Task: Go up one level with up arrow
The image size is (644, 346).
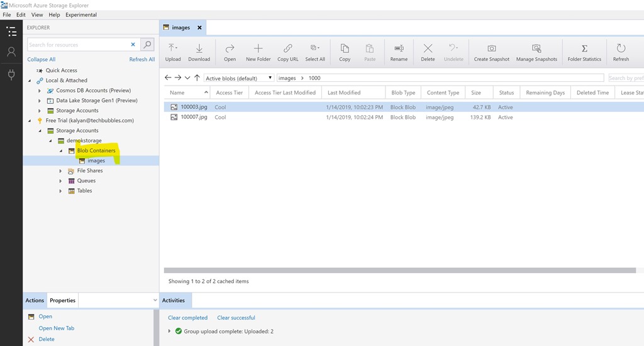Action: click(197, 77)
